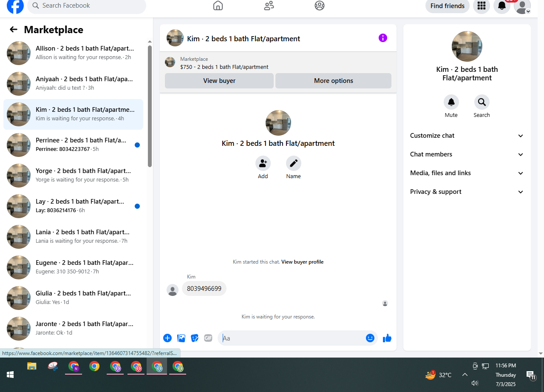
Task: Open Jaronte's conversation
Action: coord(73,329)
